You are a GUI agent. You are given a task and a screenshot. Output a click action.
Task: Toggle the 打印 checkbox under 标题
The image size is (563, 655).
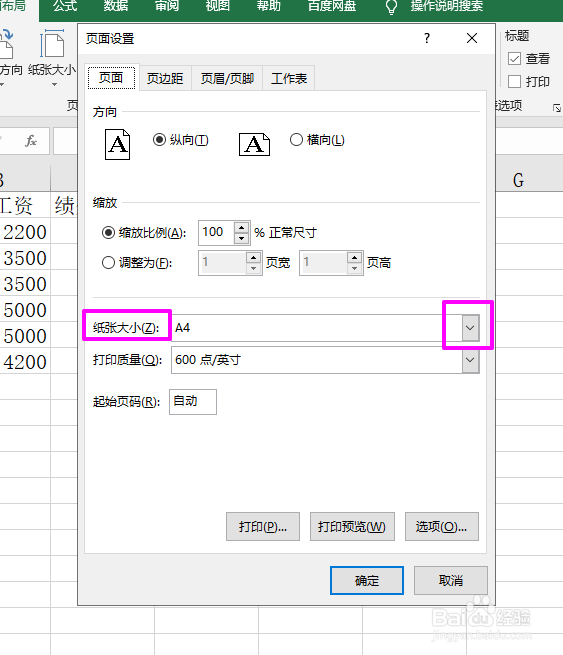tap(515, 81)
